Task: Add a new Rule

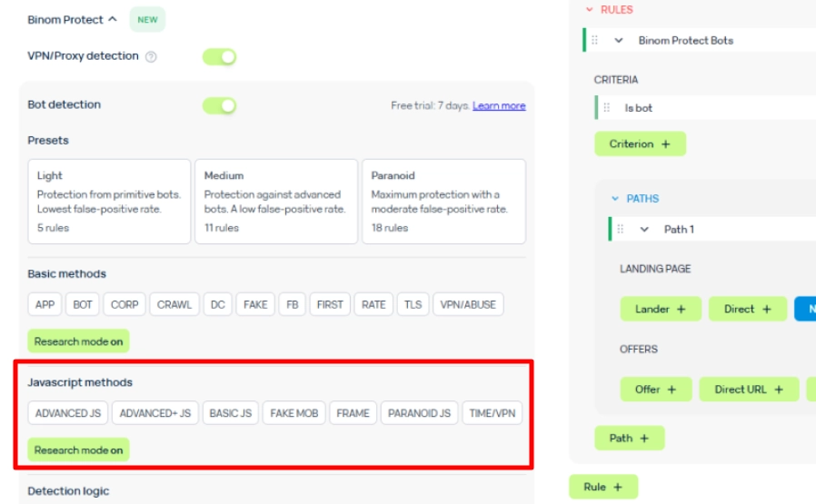Action: tap(603, 487)
